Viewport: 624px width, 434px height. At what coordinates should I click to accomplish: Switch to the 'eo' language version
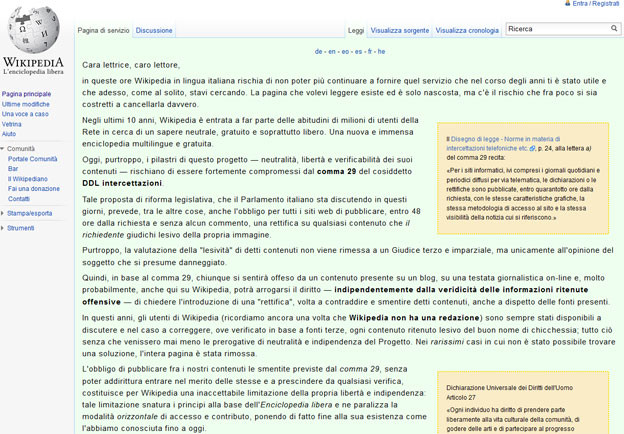tap(345, 52)
